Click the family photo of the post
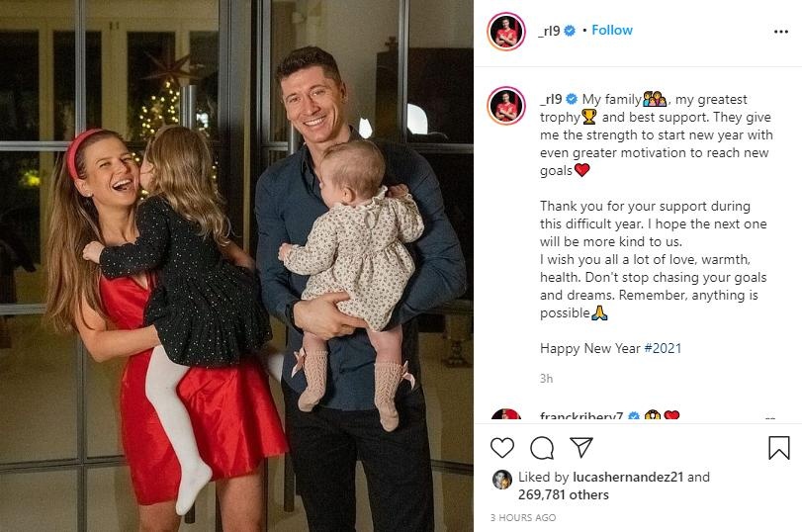802x532 pixels. tap(236, 266)
